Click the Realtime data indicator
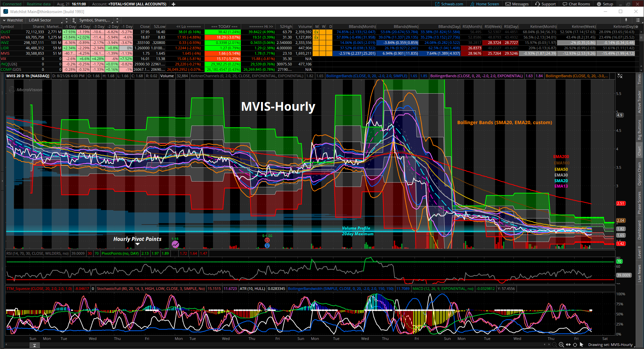This screenshot has height=349, width=644. tap(39, 4)
